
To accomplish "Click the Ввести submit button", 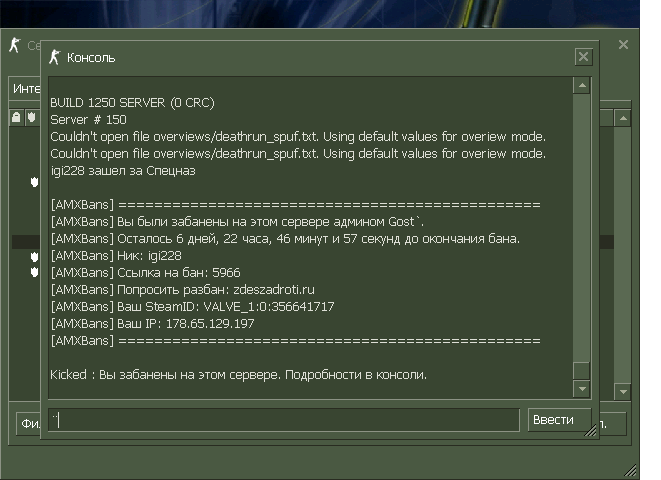I will [559, 420].
